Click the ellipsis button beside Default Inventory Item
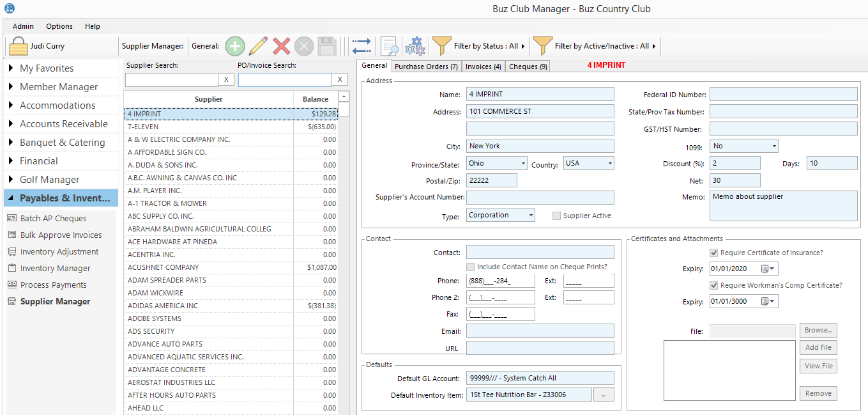The width and height of the screenshot is (868, 415). coord(603,395)
